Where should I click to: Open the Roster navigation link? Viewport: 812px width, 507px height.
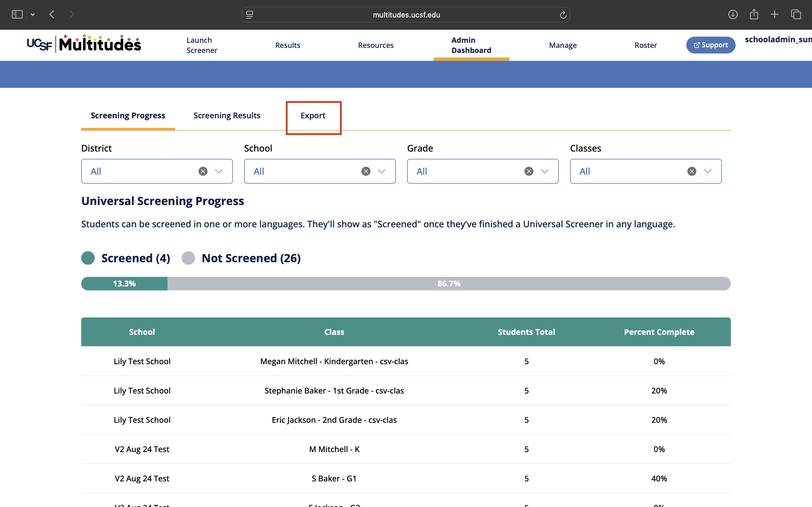tap(646, 45)
